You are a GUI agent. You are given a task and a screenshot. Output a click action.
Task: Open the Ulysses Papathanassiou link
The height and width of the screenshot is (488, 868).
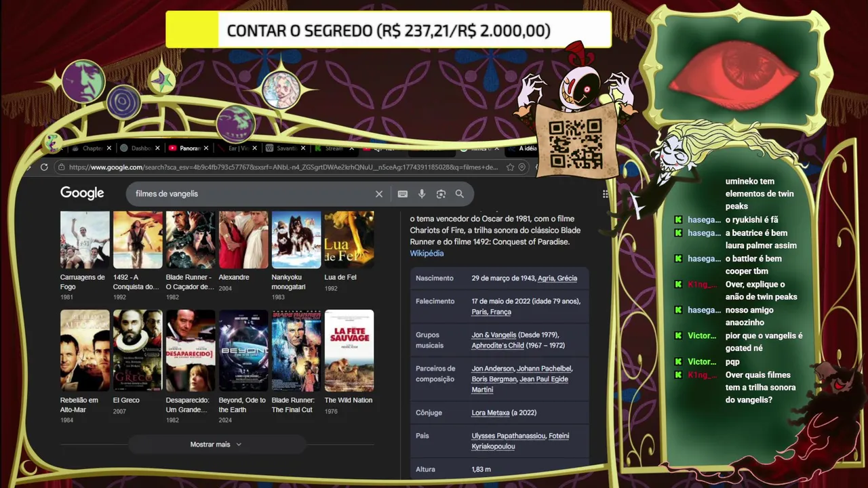coord(509,436)
